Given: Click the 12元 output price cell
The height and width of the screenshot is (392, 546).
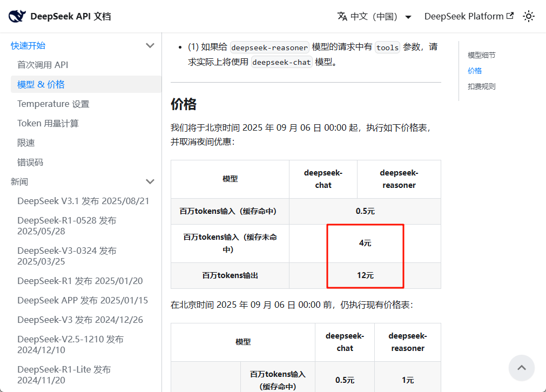Looking at the screenshot, I should (x=365, y=275).
